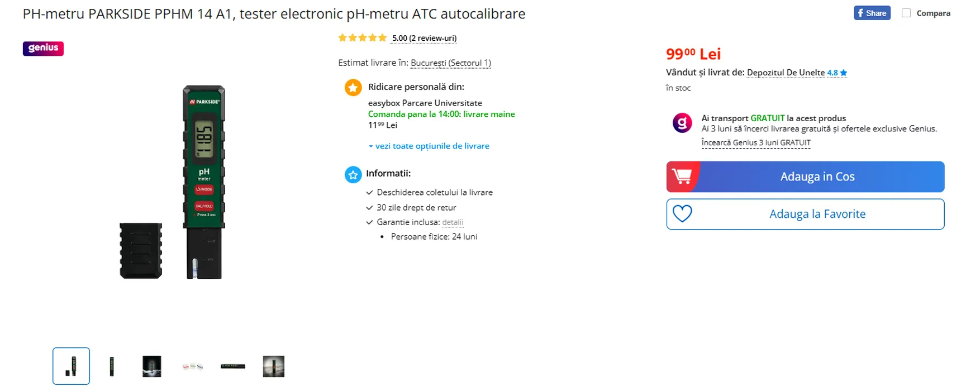Click the seller 4.8 star rating
This screenshot has width=980, height=391.
837,73
